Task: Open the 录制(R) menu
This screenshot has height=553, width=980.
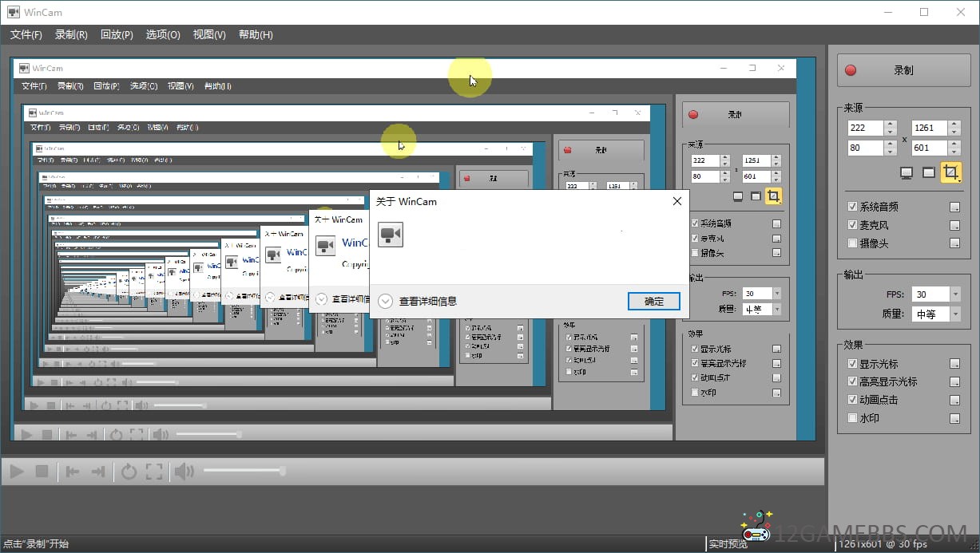Action: pos(71,34)
